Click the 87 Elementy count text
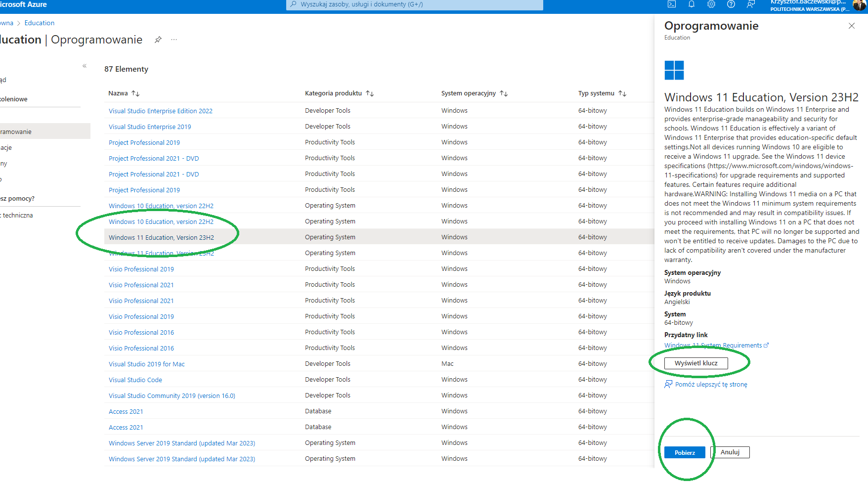Image resolution: width=868 pixels, height=483 pixels. 126,69
